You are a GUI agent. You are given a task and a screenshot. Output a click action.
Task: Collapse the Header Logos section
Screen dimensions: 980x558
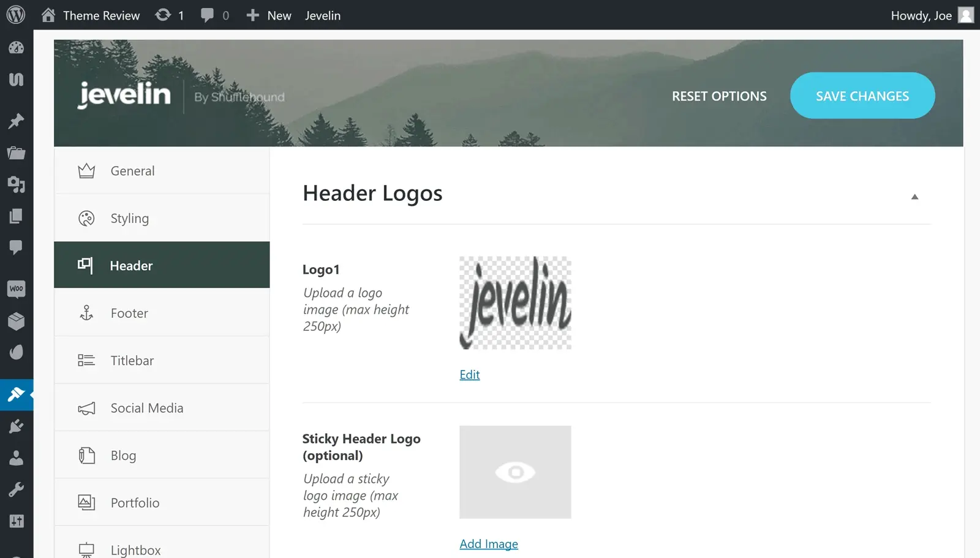pyautogui.click(x=914, y=197)
